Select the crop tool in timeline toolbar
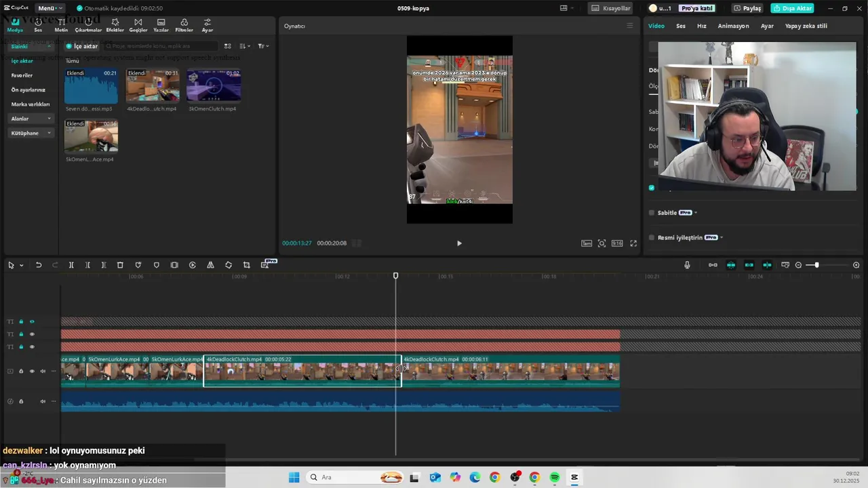The width and height of the screenshot is (868, 488). click(246, 265)
